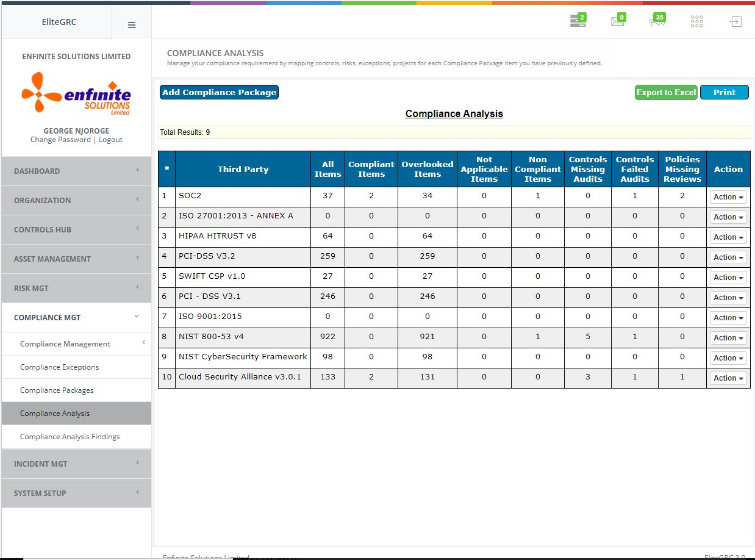755x560 pixels.
Task: Click the GEORGE NJOROGE user name
Action: (76, 131)
